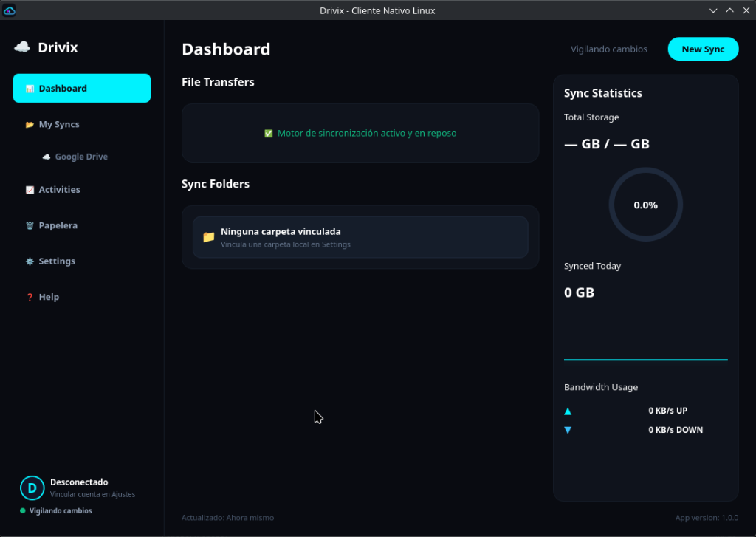Click the Sync Folders heading
756x537 pixels.
[216, 184]
